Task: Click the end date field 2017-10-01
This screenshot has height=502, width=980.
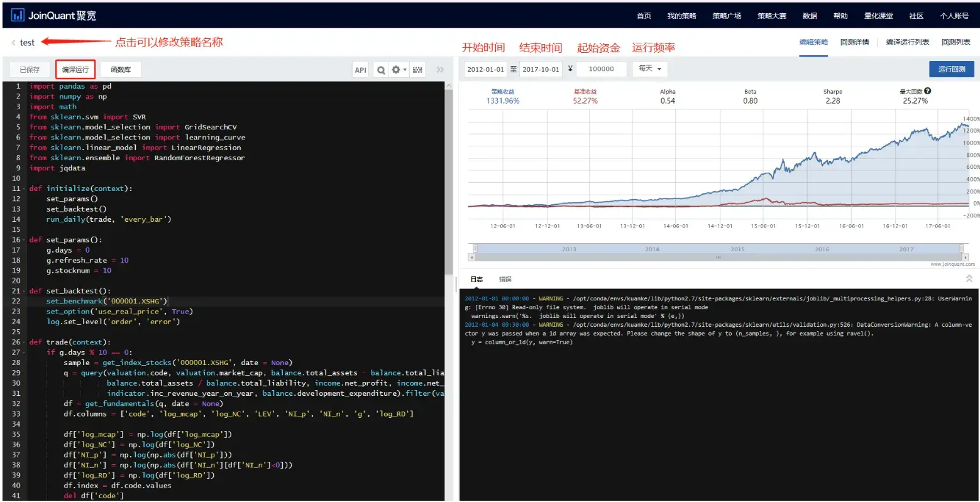Action: click(541, 69)
